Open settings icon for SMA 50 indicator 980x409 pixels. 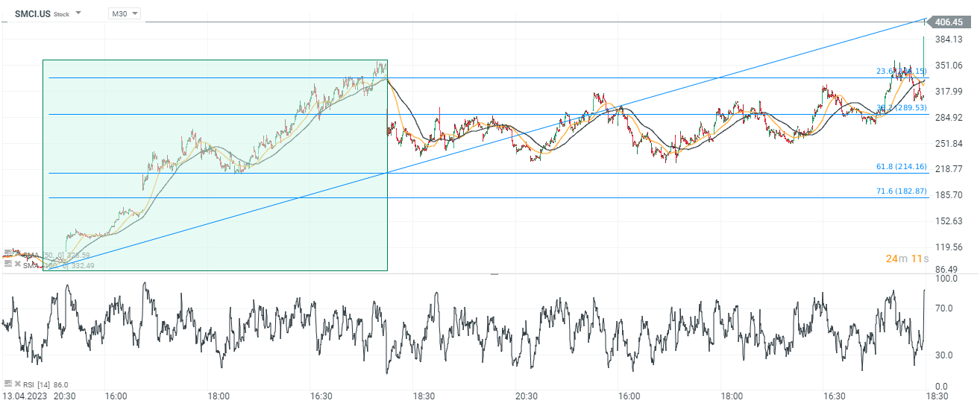[x=8, y=253]
